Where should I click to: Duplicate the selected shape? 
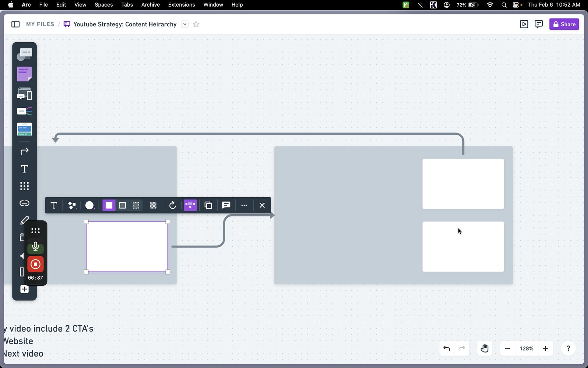point(208,205)
